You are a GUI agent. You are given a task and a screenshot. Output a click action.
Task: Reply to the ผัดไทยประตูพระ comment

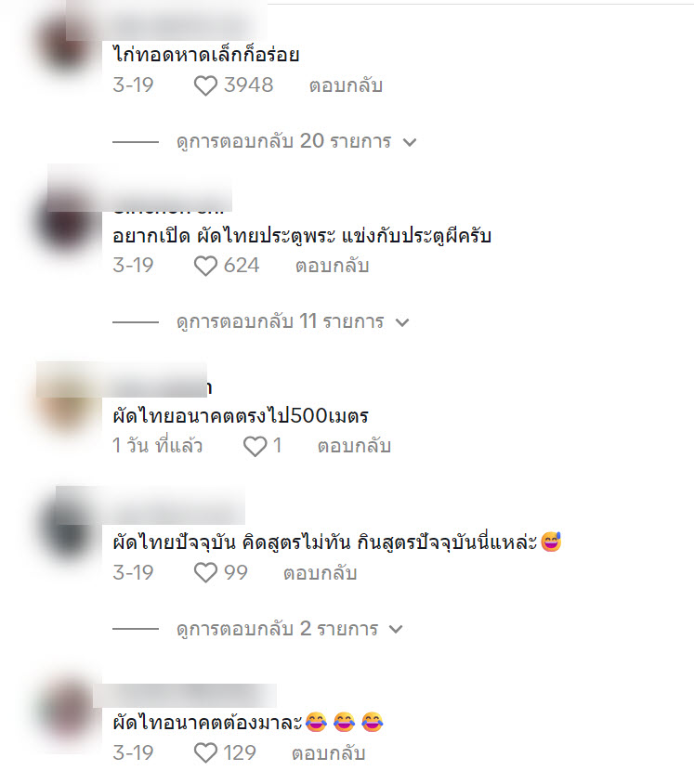coord(332,266)
